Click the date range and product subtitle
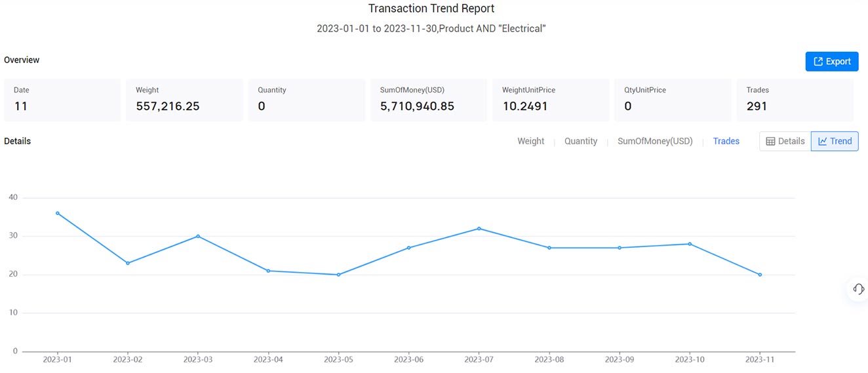 [x=431, y=29]
